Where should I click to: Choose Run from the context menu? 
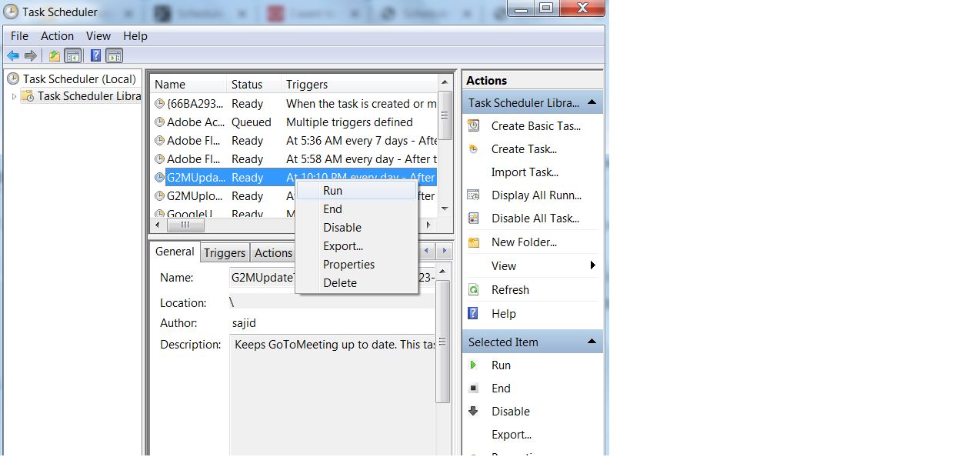pyautogui.click(x=357, y=191)
